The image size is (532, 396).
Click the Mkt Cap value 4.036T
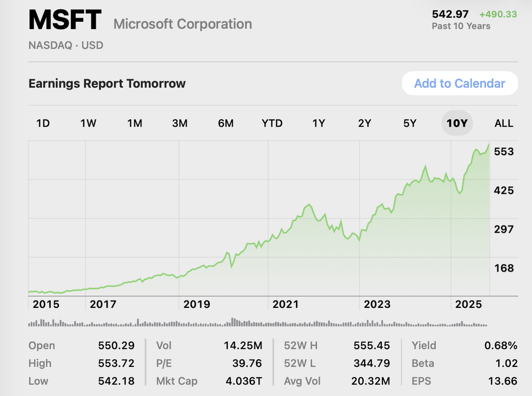click(244, 381)
